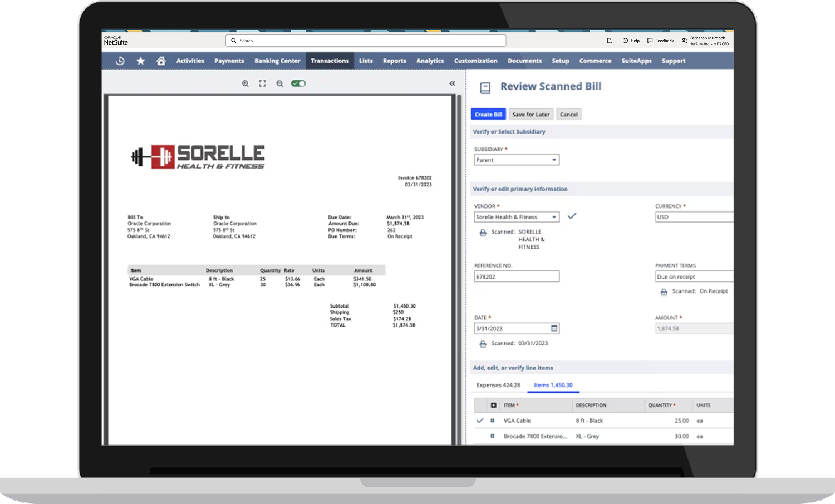Click the scan icon beside scanned vendor
This screenshot has height=504, width=835.
point(483,233)
